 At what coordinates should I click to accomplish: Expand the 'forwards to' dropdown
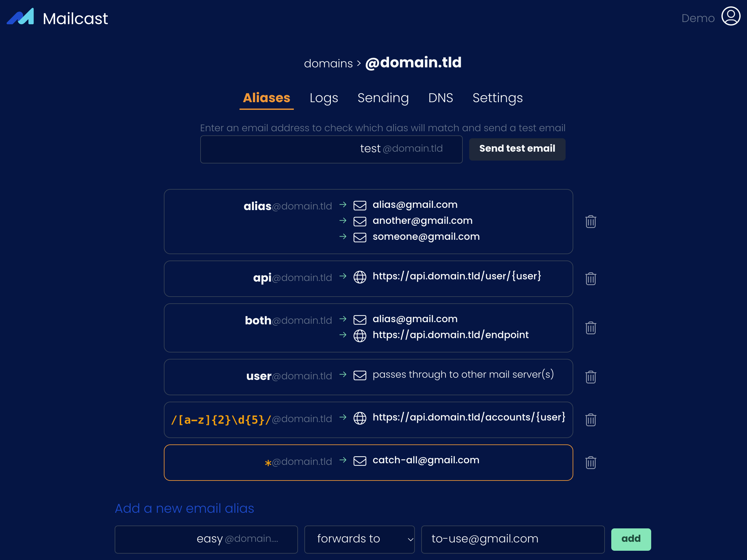(x=359, y=539)
